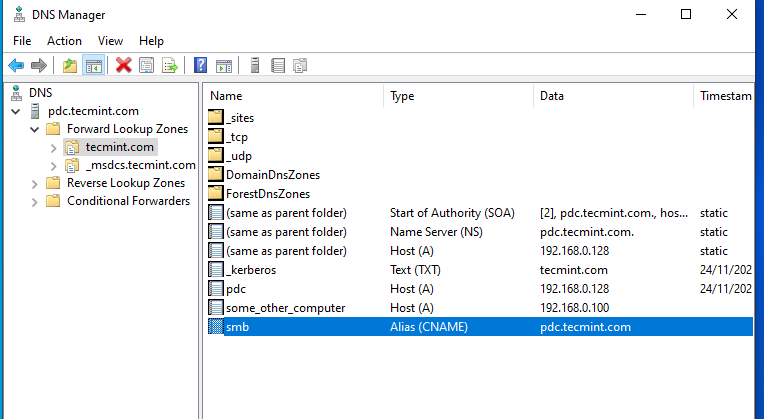Open the ForestDnsZones folder

268,193
